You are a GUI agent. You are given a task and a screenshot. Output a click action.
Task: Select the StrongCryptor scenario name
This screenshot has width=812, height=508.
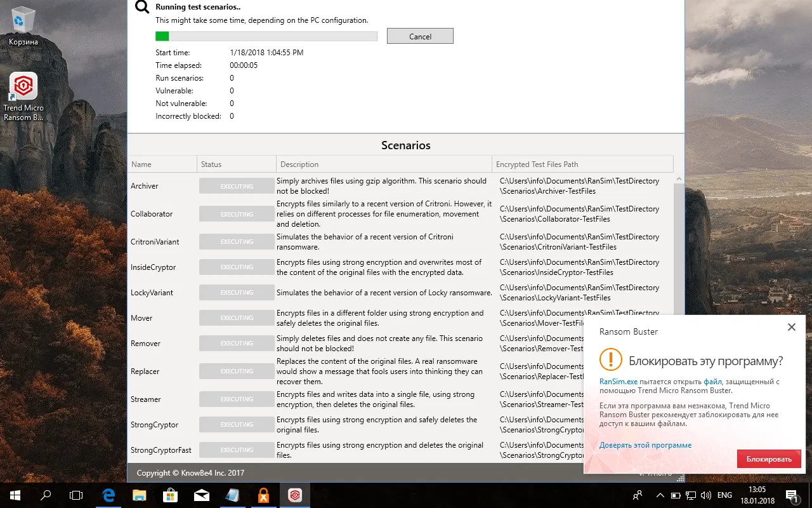pyautogui.click(x=154, y=425)
